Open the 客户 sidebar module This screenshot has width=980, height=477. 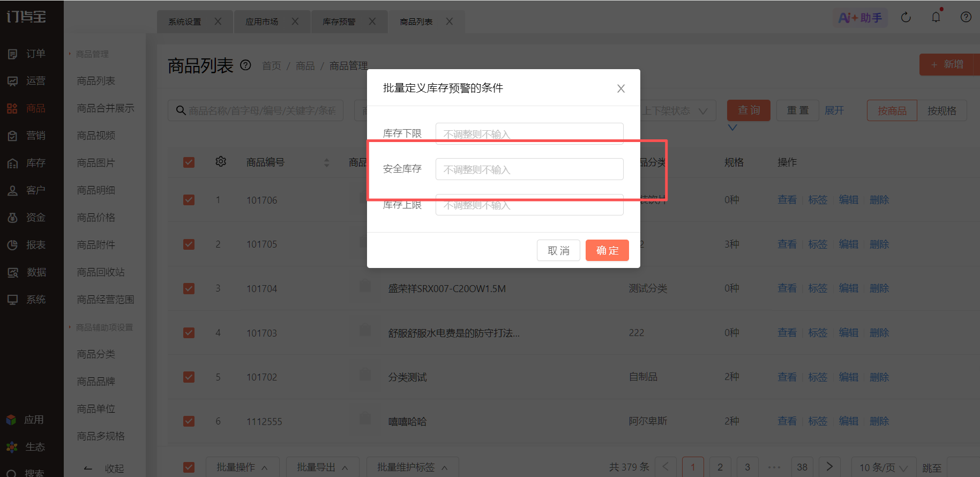click(27, 190)
